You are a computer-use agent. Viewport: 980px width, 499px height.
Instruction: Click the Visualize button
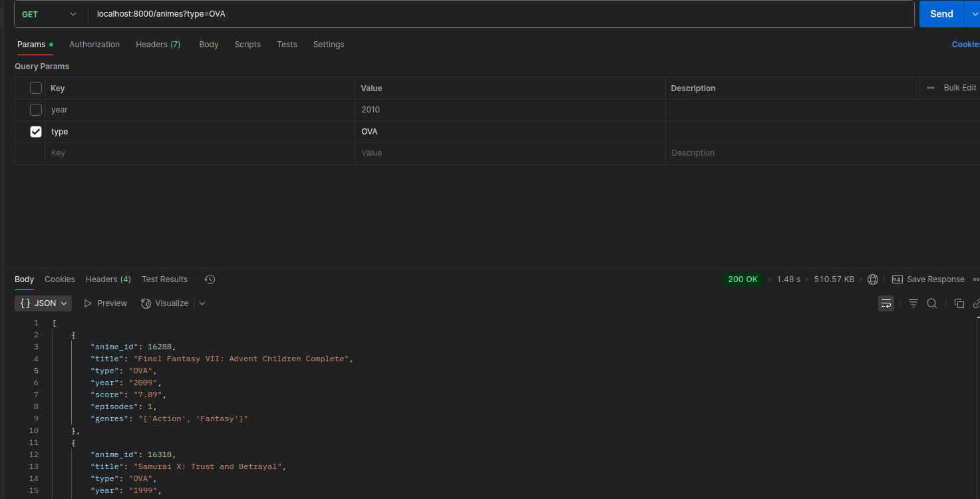164,303
